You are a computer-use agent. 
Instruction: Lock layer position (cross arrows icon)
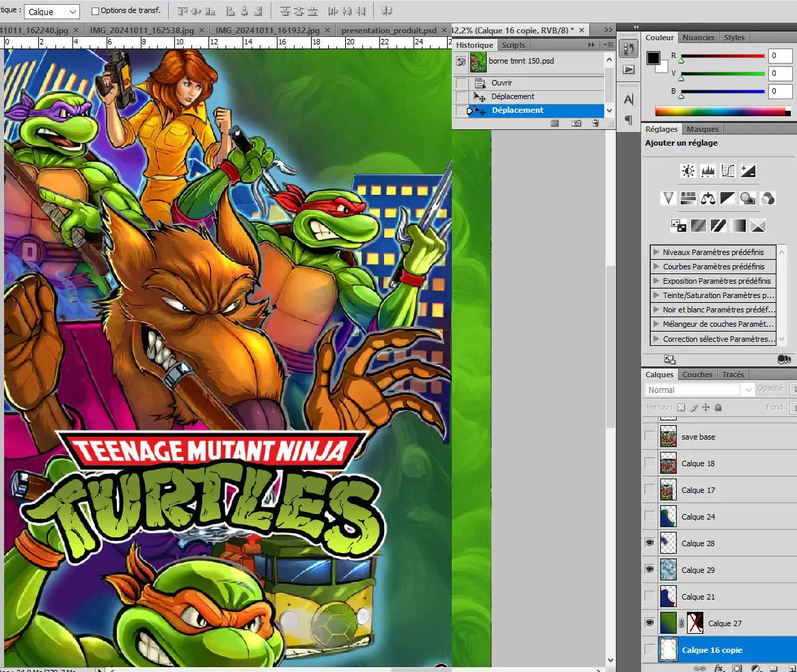(706, 407)
